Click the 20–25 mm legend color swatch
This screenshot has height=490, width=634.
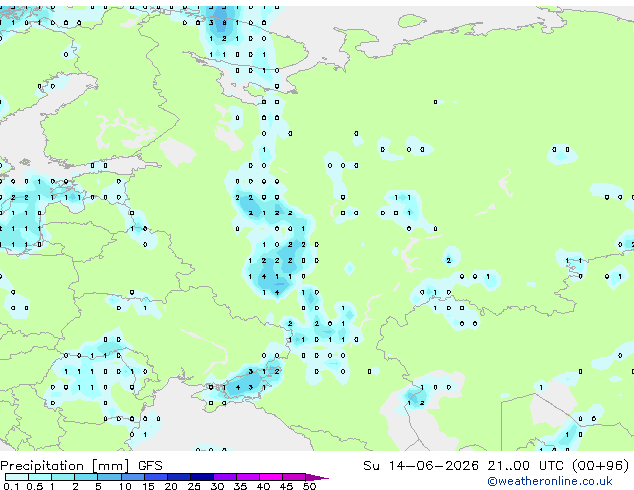(x=179, y=477)
